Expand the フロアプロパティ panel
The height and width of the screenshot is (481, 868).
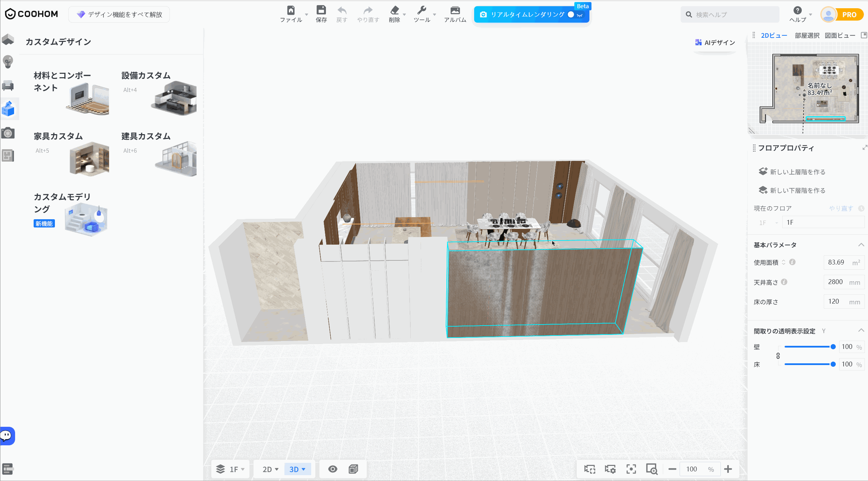tap(864, 148)
